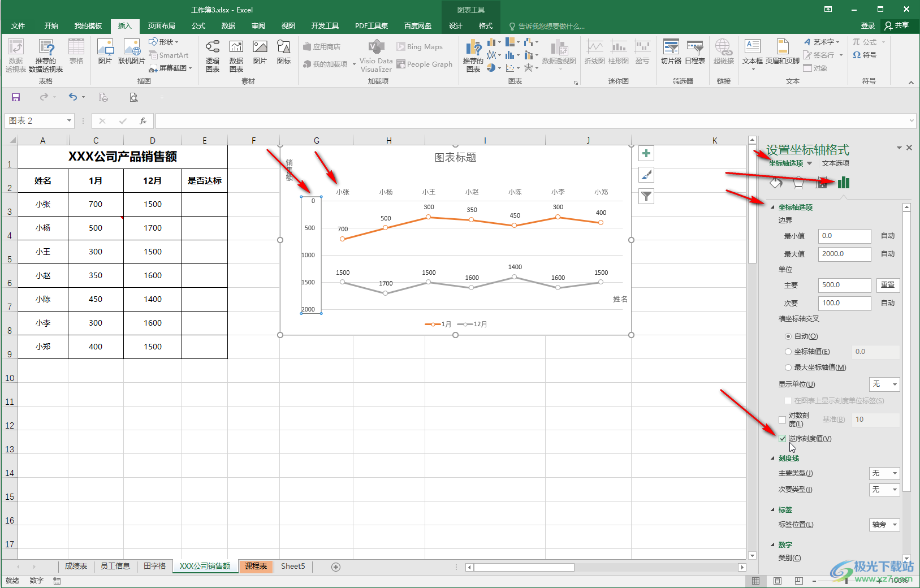Insert a Table from the ribbon

76,51
